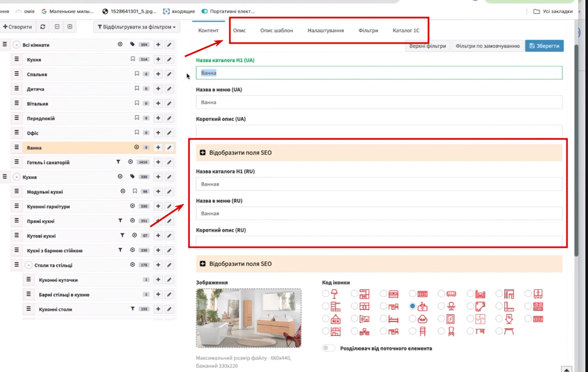Collapse the top-level Кухня tree node
588x372 pixels.
click(x=16, y=177)
